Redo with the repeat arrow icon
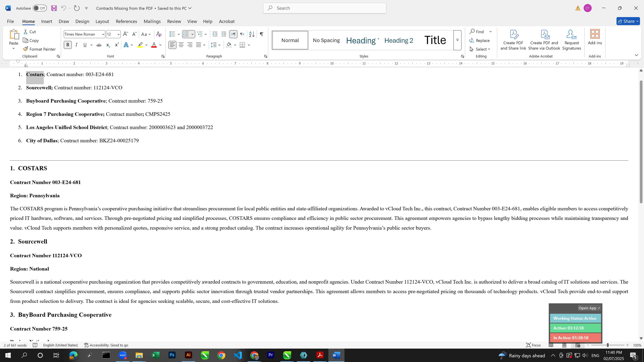The image size is (644, 362). coord(77,8)
